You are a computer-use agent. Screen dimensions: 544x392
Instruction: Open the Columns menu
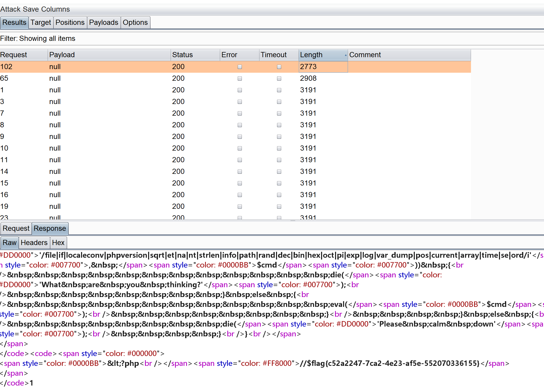[55, 9]
